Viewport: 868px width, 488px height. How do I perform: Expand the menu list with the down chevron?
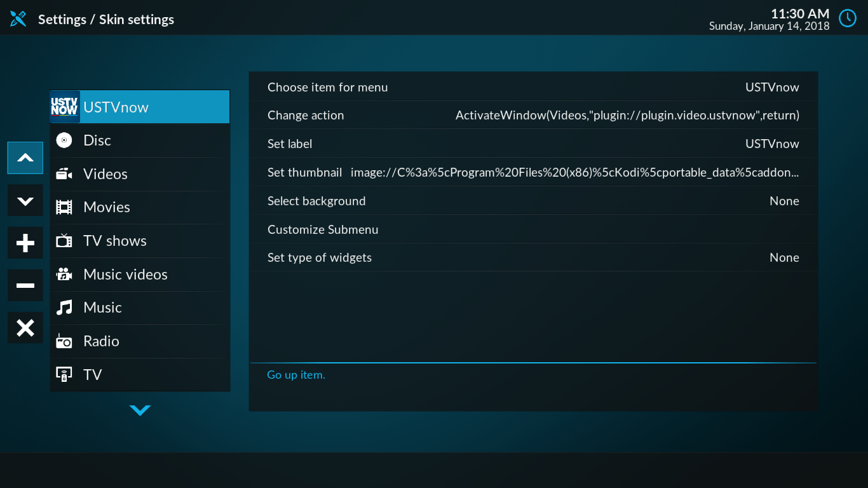(139, 410)
